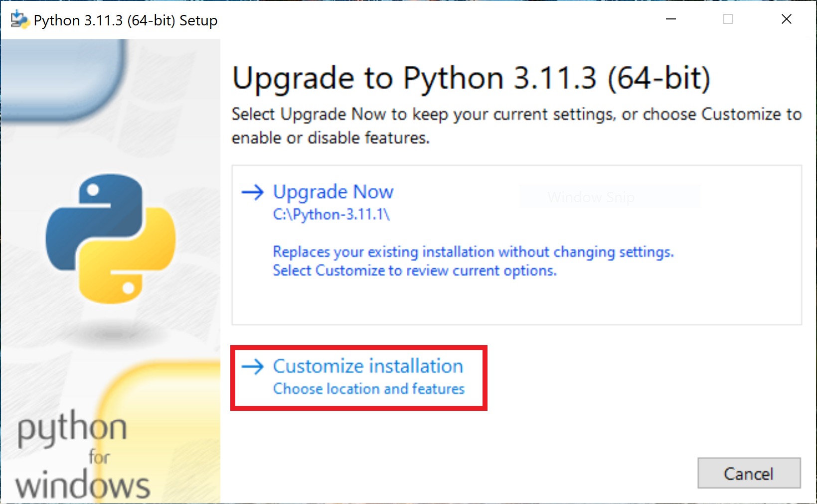Click the Upgrade Now arrow icon
Image resolution: width=817 pixels, height=504 pixels.
[252, 192]
